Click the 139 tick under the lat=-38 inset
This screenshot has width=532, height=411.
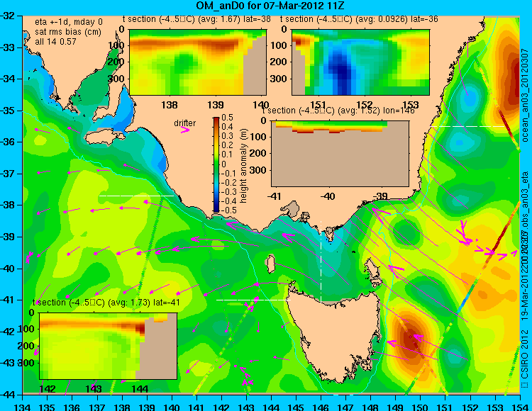point(216,105)
